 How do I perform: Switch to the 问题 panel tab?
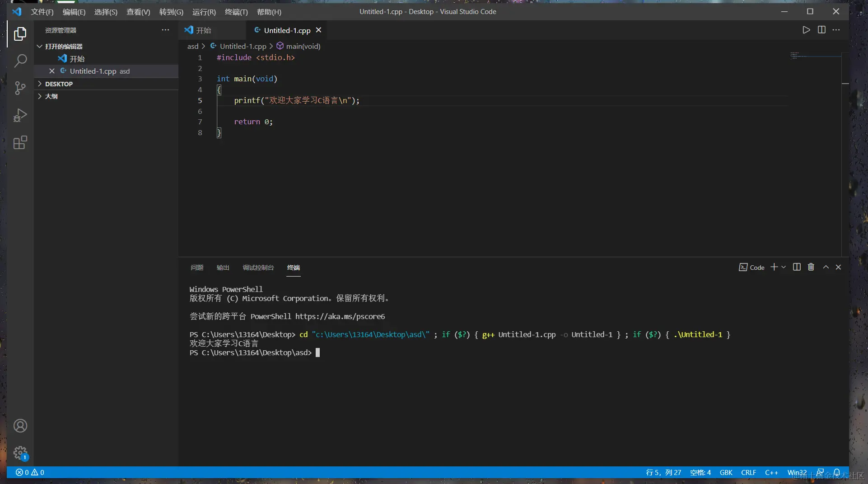click(x=197, y=268)
